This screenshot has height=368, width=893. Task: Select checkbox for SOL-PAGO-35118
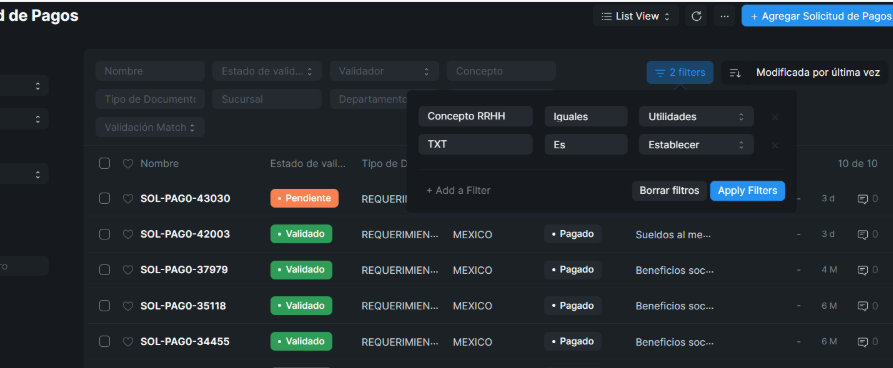coord(104,306)
